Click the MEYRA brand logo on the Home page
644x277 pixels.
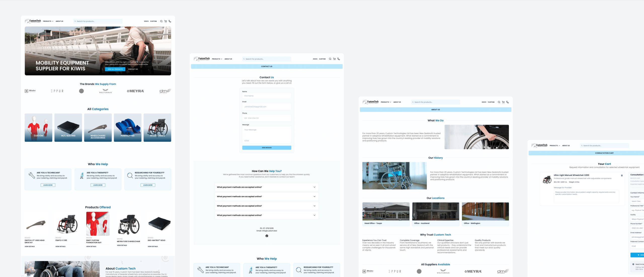135,91
